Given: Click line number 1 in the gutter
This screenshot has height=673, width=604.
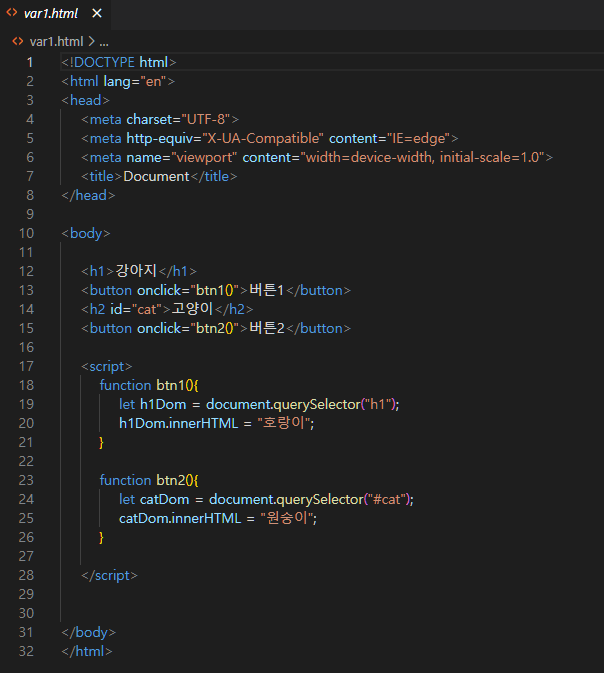Looking at the screenshot, I should pos(30,62).
